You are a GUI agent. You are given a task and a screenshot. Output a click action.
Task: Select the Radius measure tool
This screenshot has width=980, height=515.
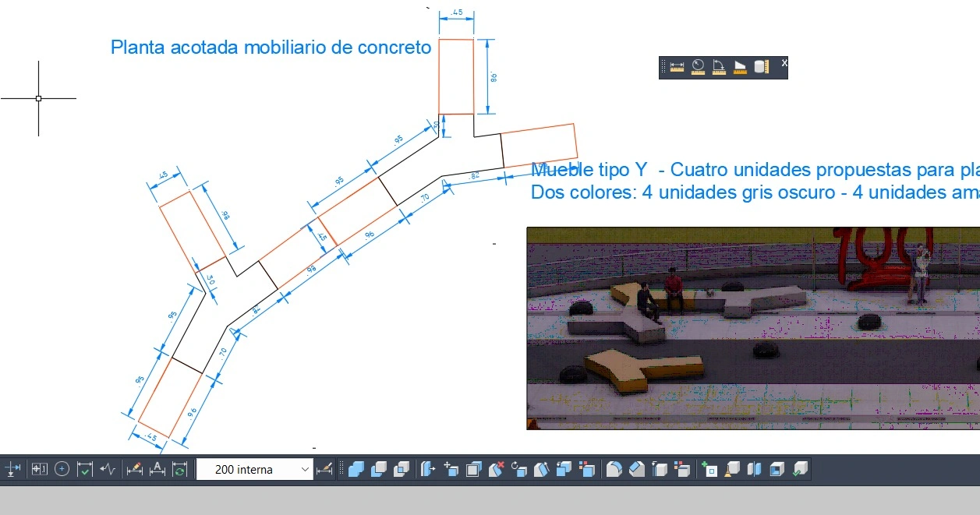(x=698, y=67)
